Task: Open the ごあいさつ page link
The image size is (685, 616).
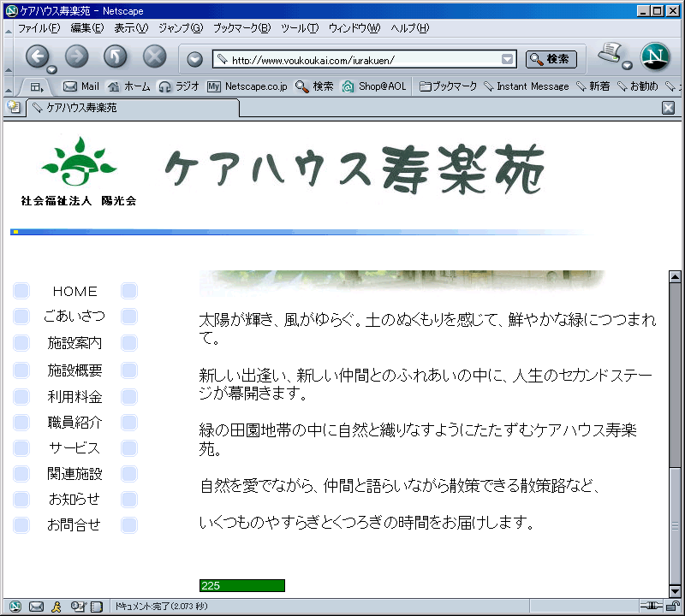Action: pos(74,316)
